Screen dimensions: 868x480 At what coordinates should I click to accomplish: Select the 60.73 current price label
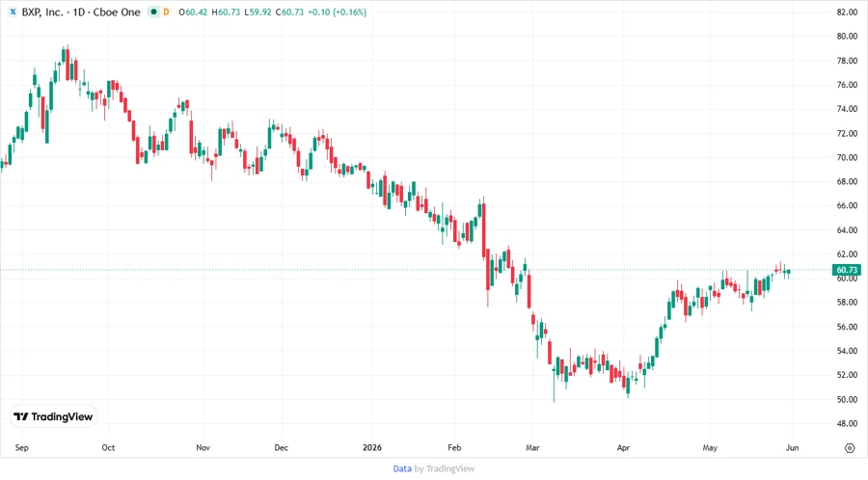coord(847,270)
